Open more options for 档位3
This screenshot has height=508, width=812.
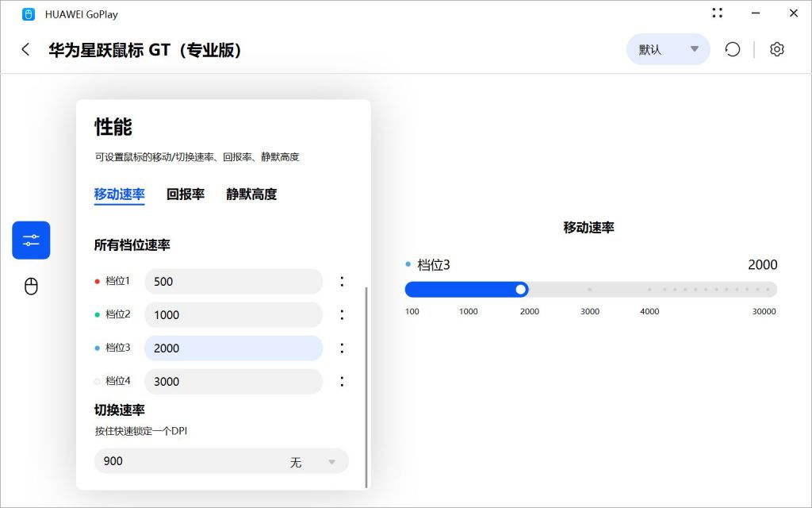coord(342,348)
